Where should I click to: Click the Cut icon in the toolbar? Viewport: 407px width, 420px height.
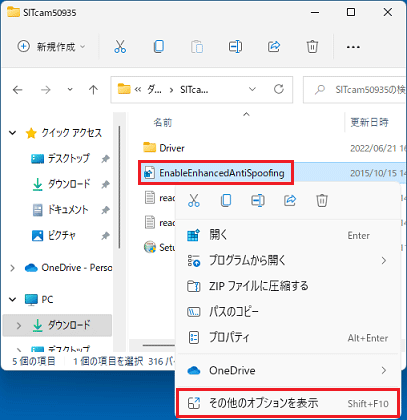click(120, 46)
